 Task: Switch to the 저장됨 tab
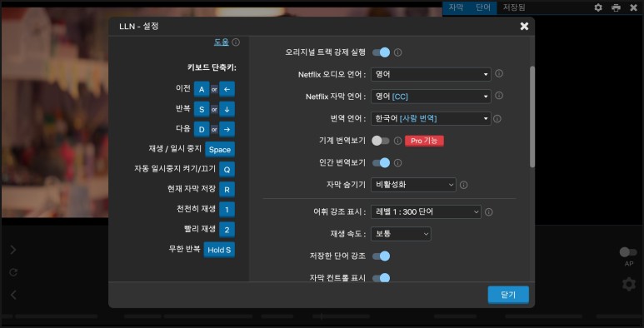tap(514, 7)
